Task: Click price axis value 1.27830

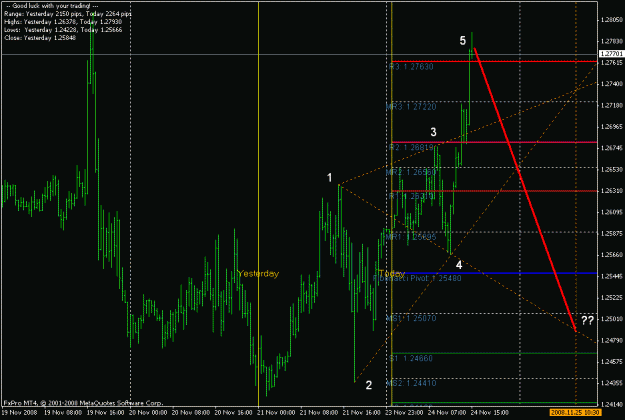Action: pos(611,41)
